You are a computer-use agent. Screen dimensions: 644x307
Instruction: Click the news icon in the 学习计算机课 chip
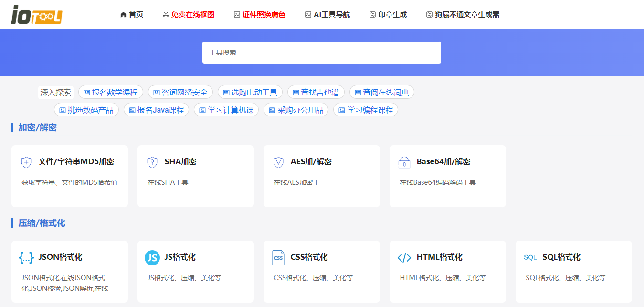pyautogui.click(x=202, y=110)
